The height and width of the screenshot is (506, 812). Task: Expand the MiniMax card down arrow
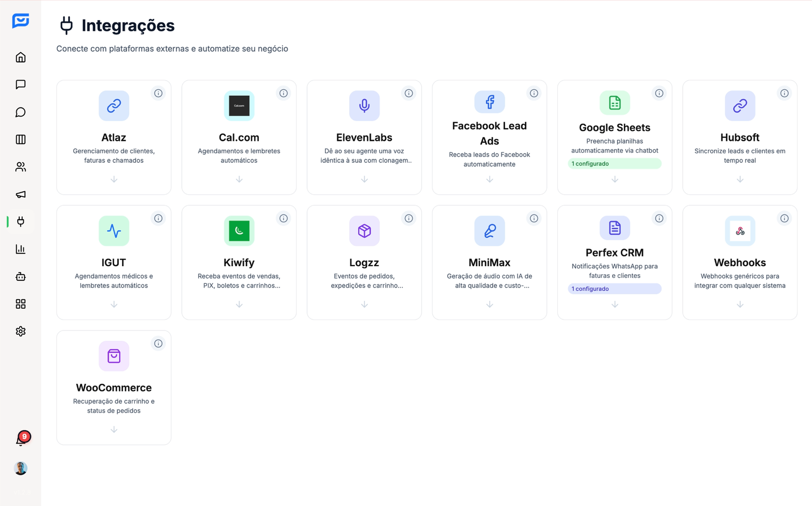[489, 304]
